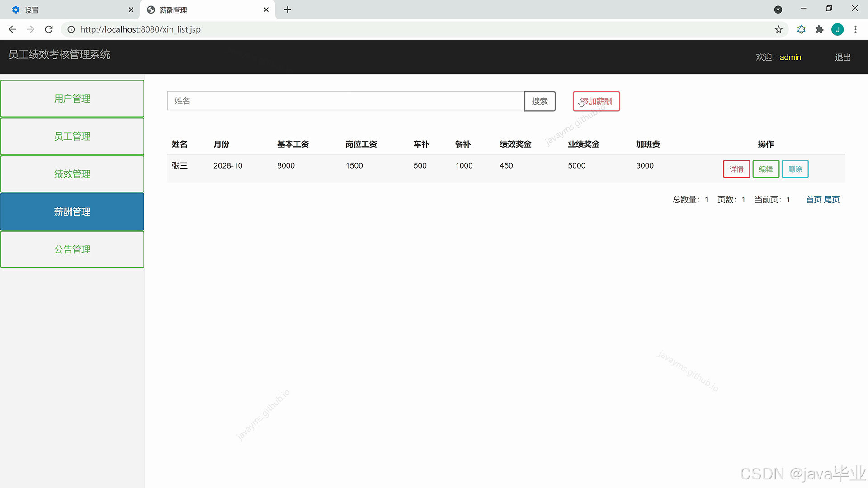868x488 pixels.
Task: Close the 薪酬管理 tab
Action: pos(266,9)
